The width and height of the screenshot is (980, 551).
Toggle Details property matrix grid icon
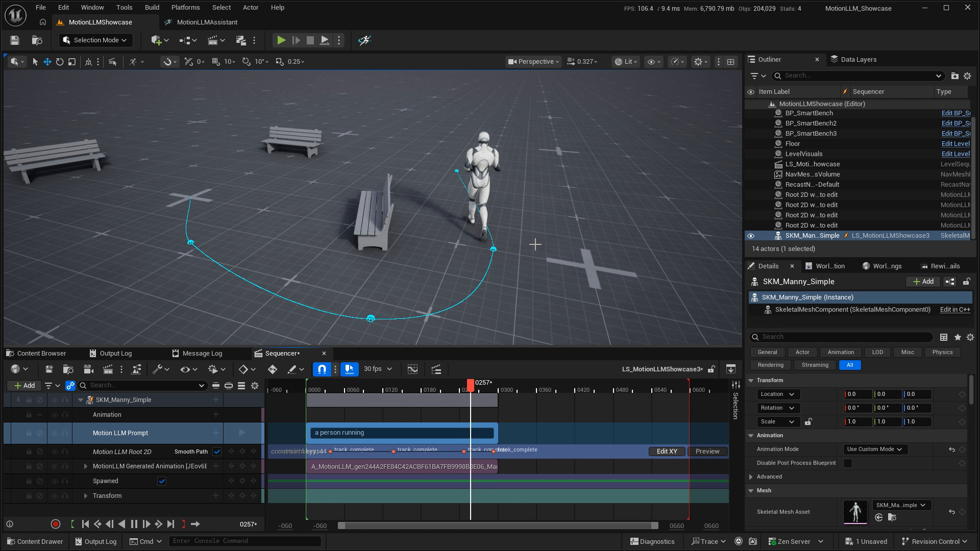coord(944,337)
